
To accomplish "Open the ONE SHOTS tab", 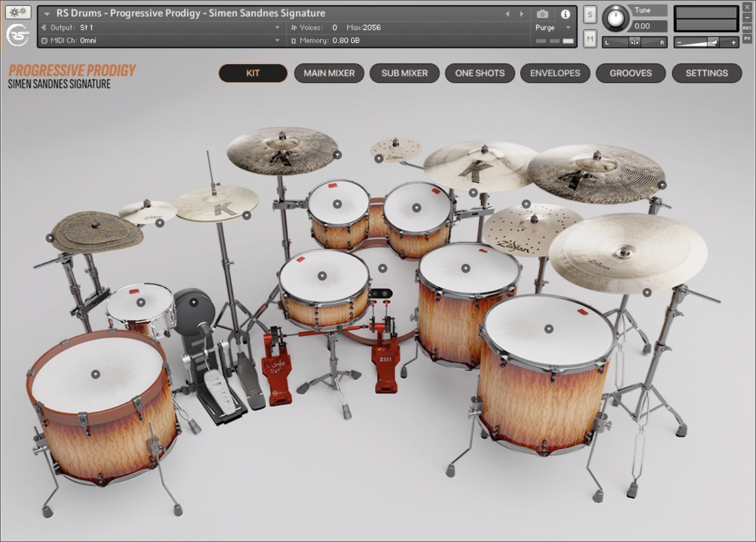I will [480, 73].
